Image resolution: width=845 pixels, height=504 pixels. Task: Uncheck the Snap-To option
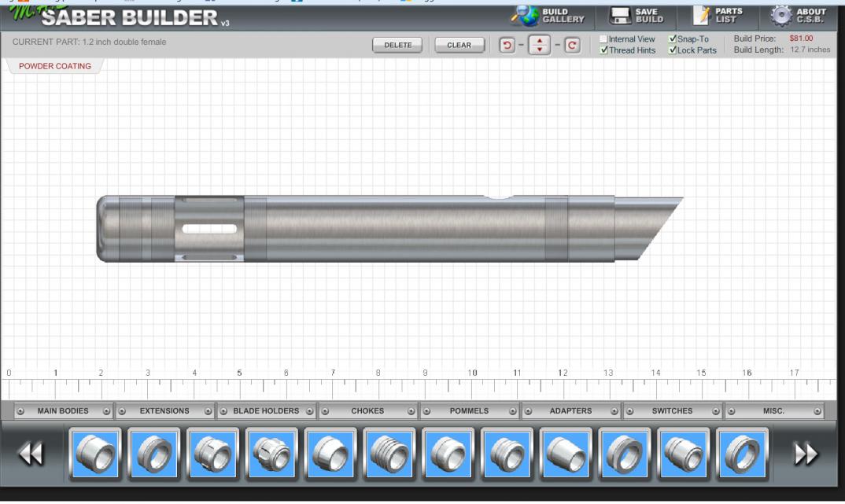[x=672, y=39]
